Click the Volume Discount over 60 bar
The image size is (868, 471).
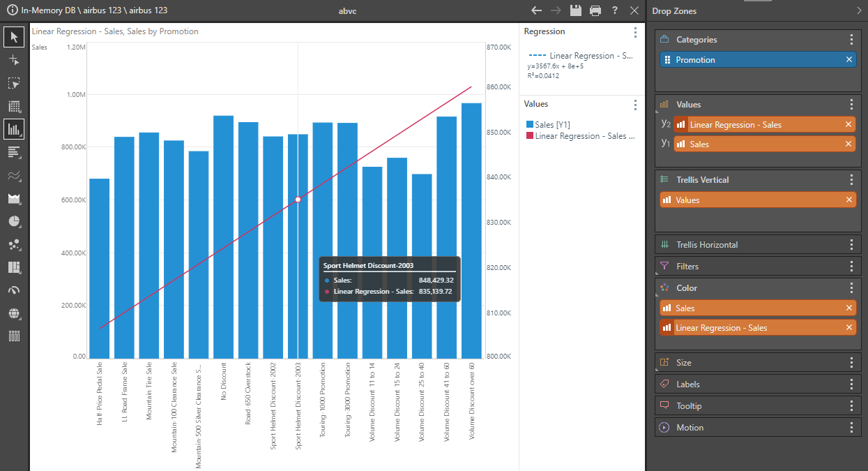click(471, 230)
